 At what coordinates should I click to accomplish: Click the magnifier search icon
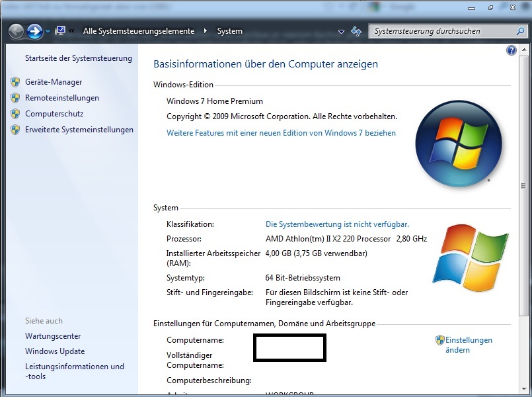tap(520, 31)
